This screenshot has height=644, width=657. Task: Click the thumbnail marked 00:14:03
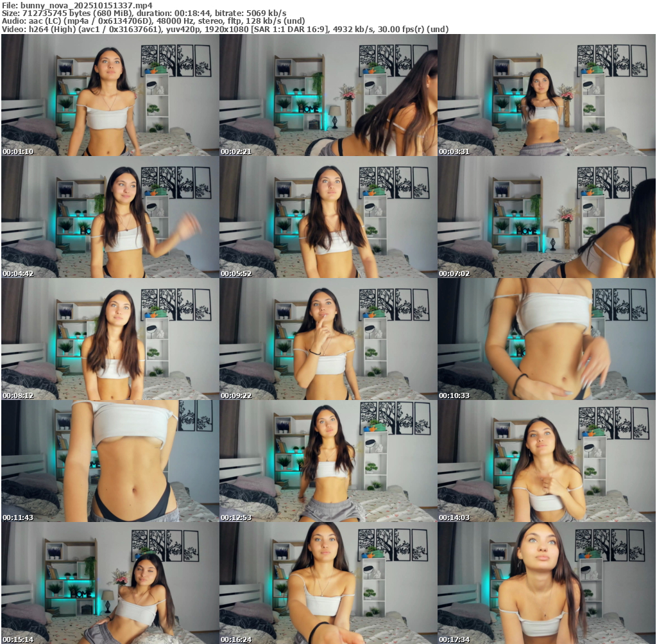click(546, 461)
